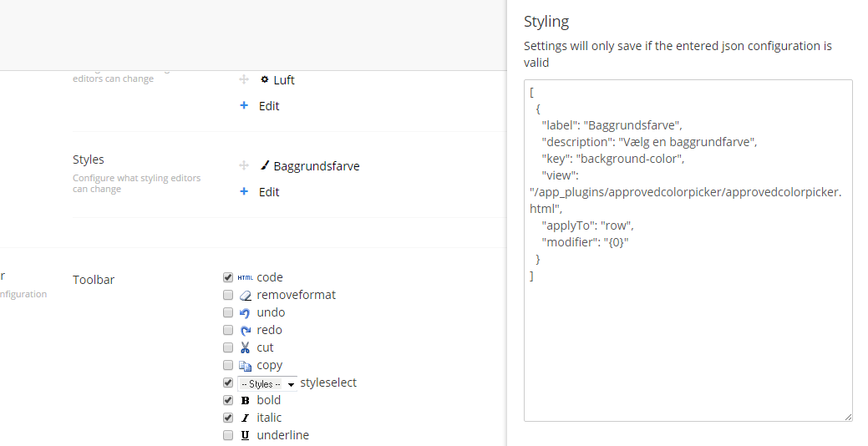Click the 'Settings will only save' description text
The width and height of the screenshot is (868, 446).
pos(678,54)
